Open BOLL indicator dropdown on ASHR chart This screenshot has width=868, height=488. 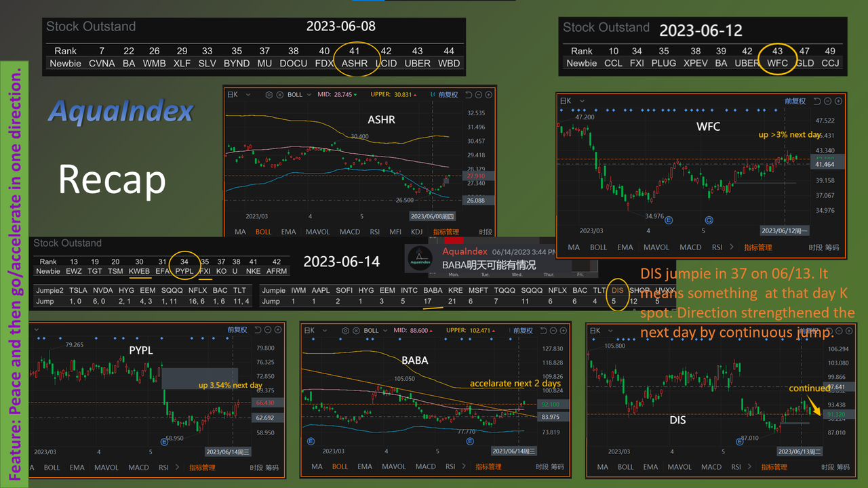pyautogui.click(x=299, y=95)
